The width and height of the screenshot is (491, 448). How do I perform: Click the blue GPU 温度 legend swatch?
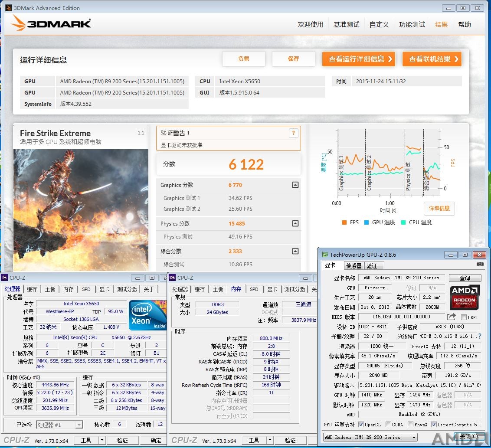pos(367,222)
